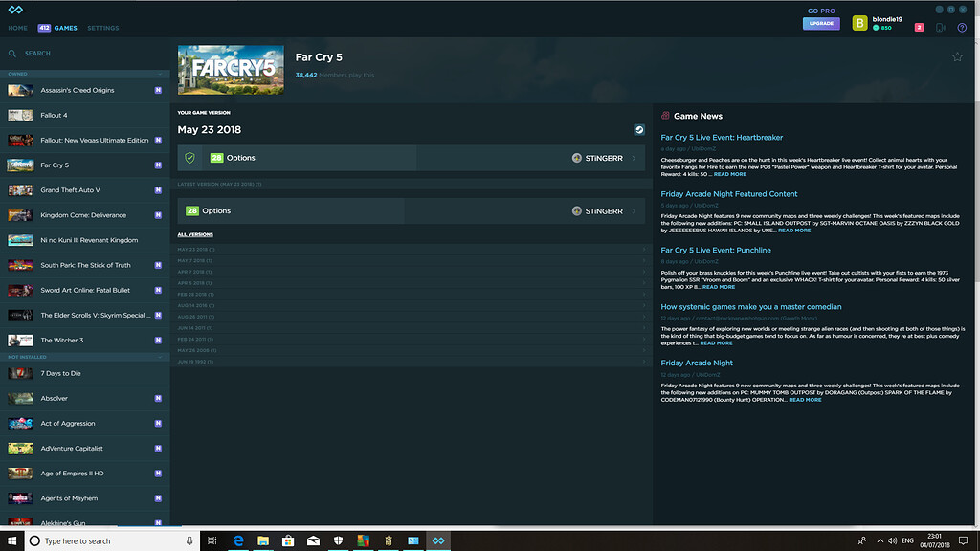Click the green shield icon next to Options
This screenshot has width=980, height=551.
(189, 158)
